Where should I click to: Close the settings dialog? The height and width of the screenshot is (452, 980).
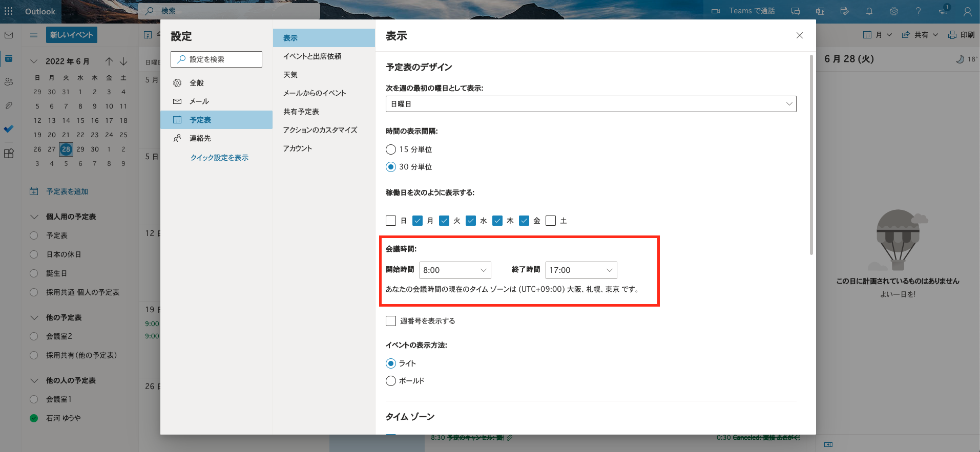(800, 35)
